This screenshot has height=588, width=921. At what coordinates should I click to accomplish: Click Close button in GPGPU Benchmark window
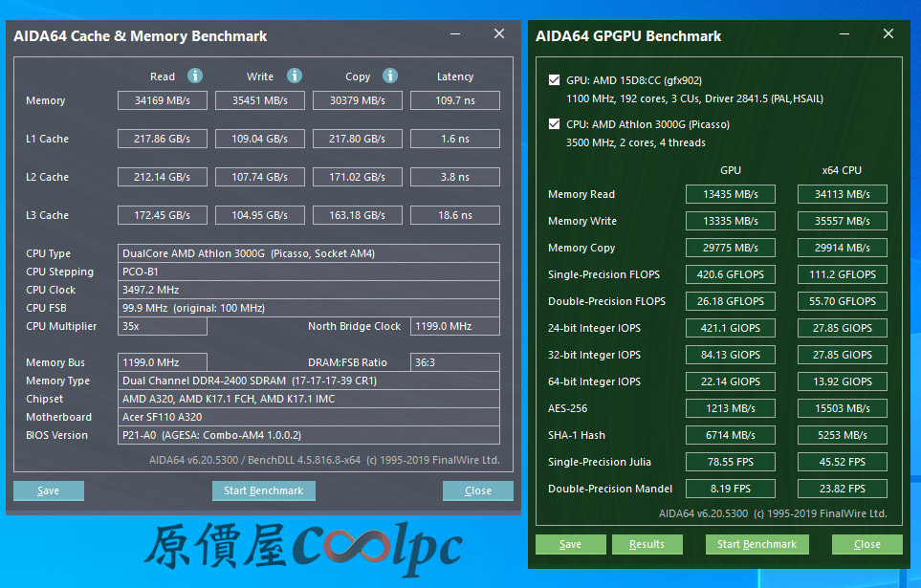tap(867, 544)
